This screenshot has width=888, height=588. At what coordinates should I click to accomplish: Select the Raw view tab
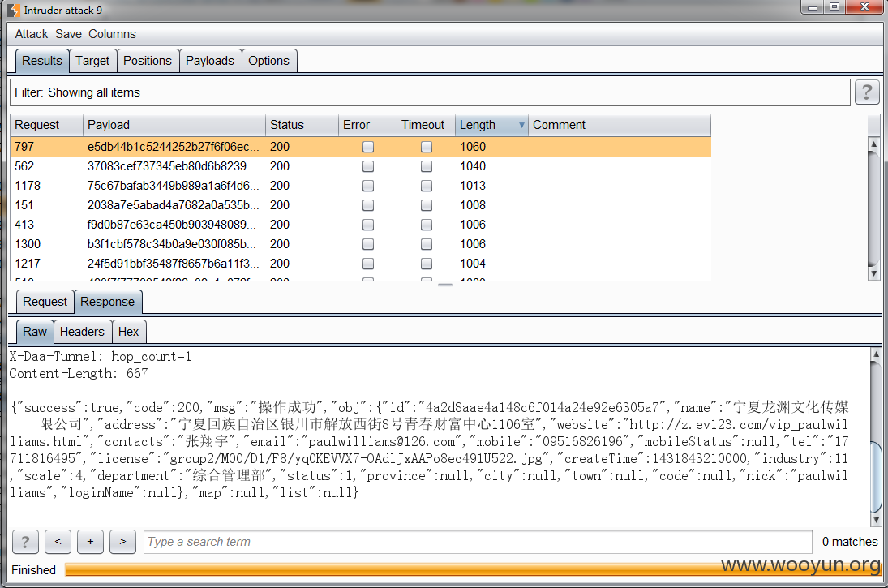[x=35, y=332]
